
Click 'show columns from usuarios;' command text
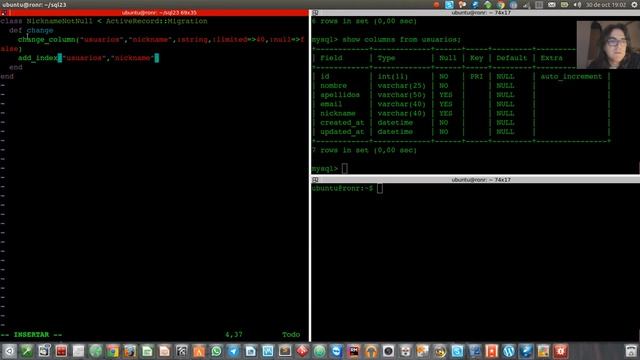pyautogui.click(x=402, y=40)
